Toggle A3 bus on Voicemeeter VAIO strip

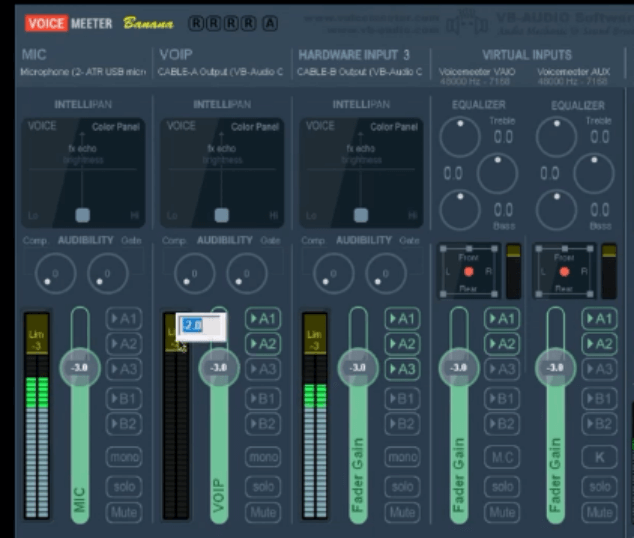(x=502, y=369)
